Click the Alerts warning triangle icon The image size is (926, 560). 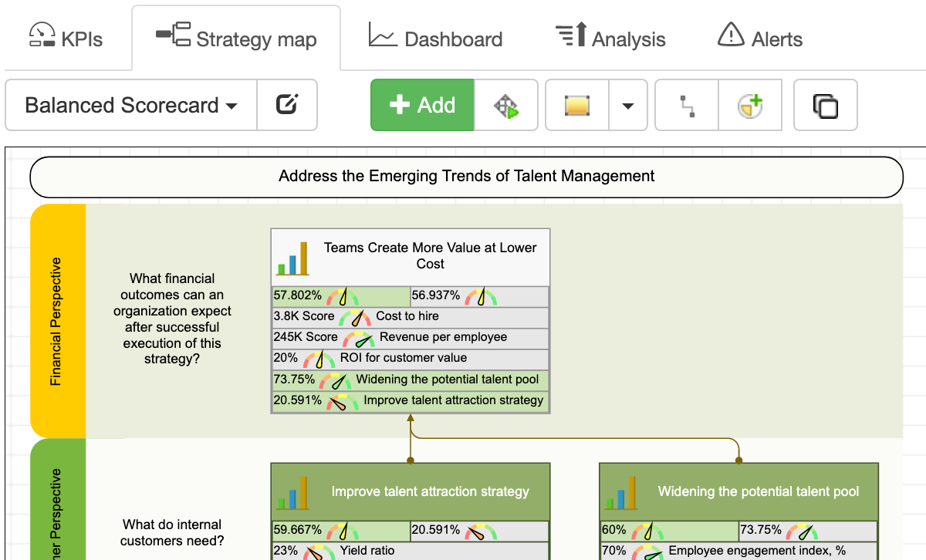click(731, 35)
